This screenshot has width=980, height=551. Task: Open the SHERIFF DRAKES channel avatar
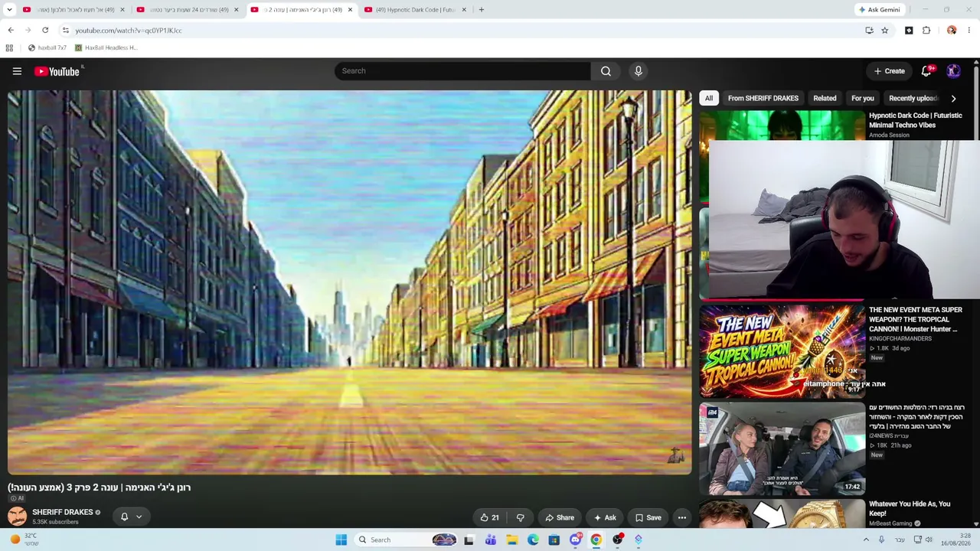click(x=17, y=517)
